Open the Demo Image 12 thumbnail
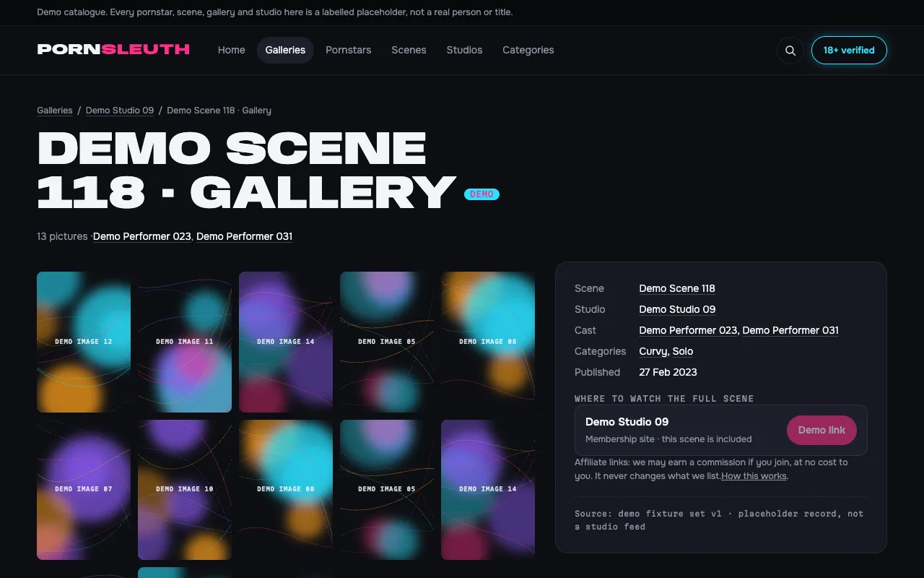Image resolution: width=924 pixels, height=578 pixels. pos(84,342)
